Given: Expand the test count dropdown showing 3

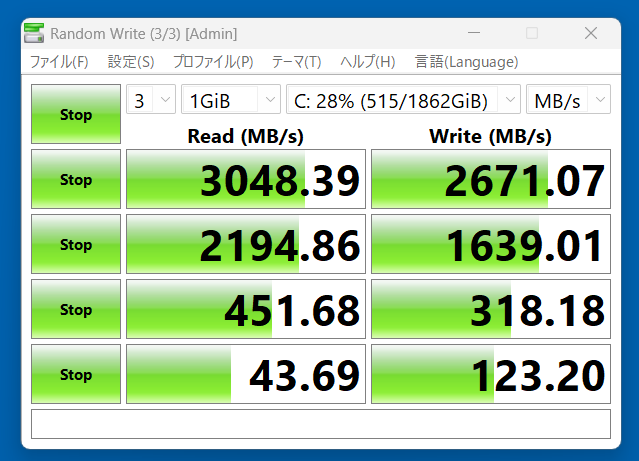Looking at the screenshot, I should pos(151,100).
